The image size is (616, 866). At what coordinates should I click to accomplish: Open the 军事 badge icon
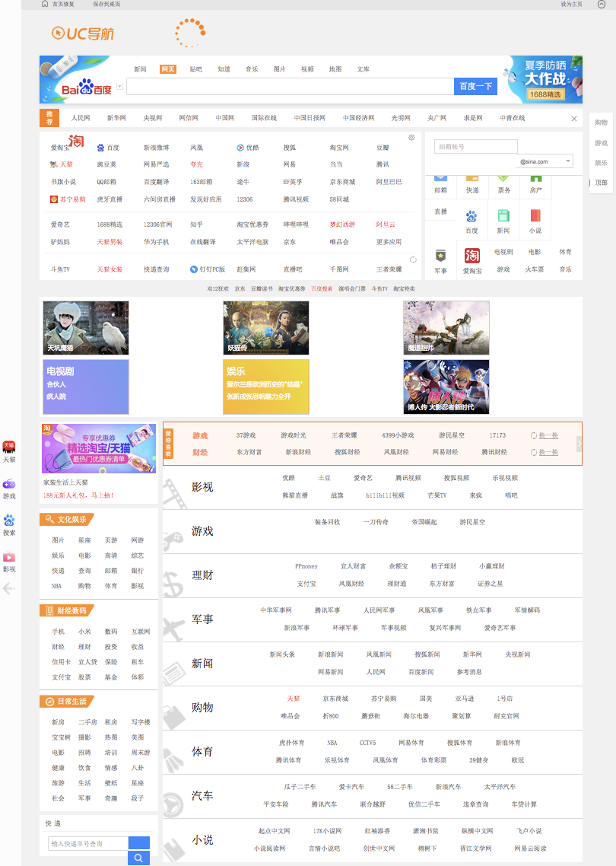coord(440,256)
